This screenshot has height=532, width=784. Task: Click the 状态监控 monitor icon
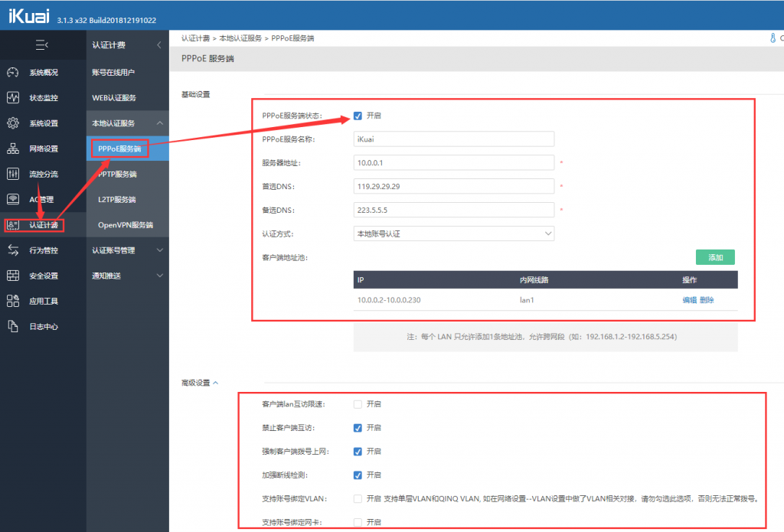13,98
